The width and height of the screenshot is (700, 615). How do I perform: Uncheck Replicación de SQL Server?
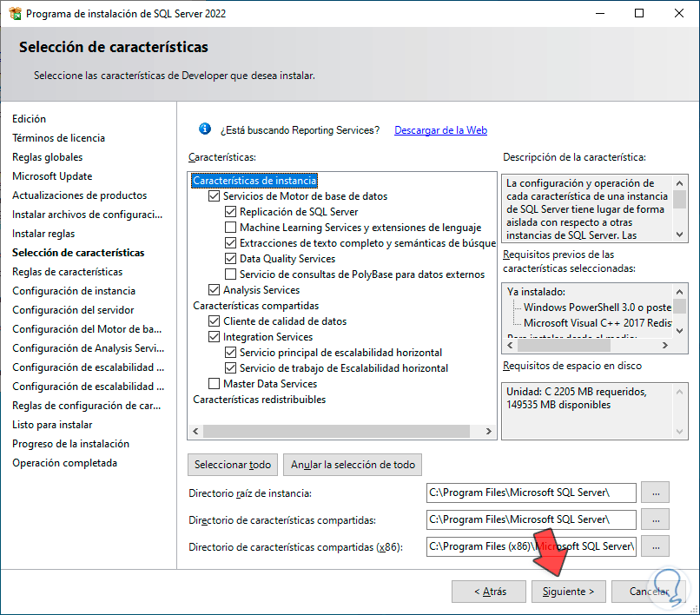click(x=230, y=212)
